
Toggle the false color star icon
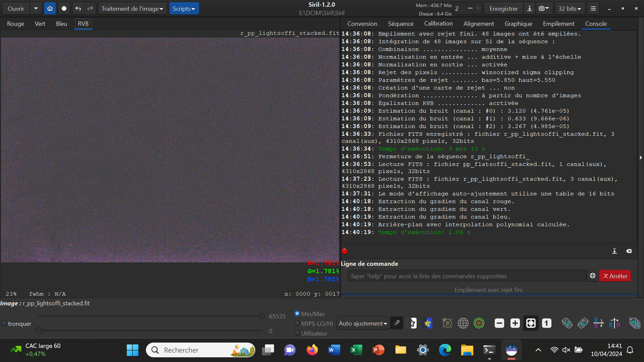[427, 323]
